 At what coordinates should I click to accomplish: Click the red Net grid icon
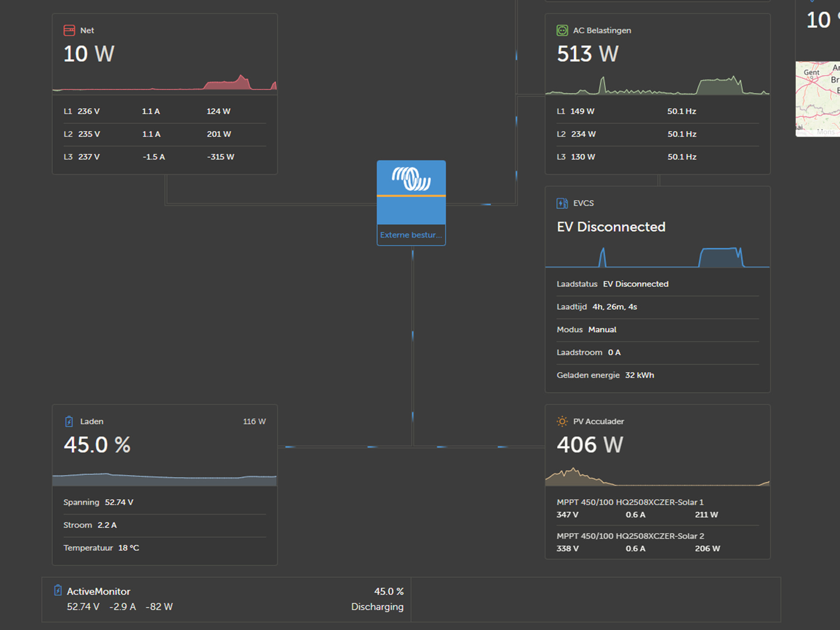69,30
